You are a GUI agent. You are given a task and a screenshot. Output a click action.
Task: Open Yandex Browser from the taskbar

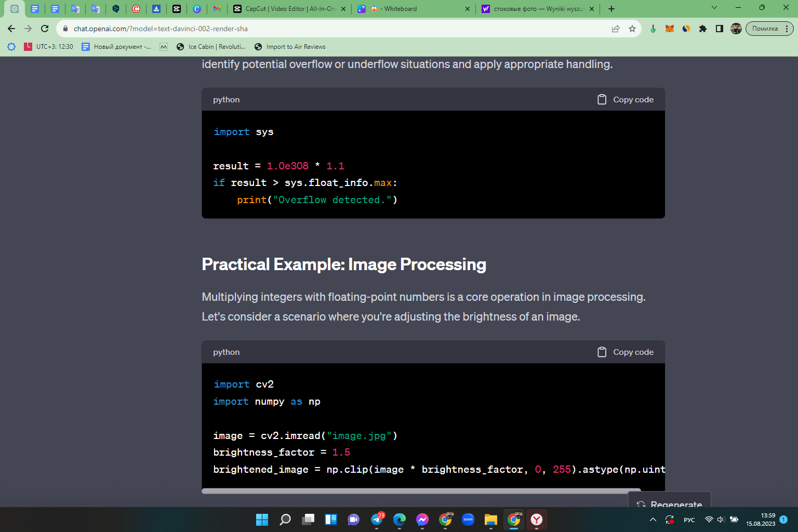coord(536,520)
